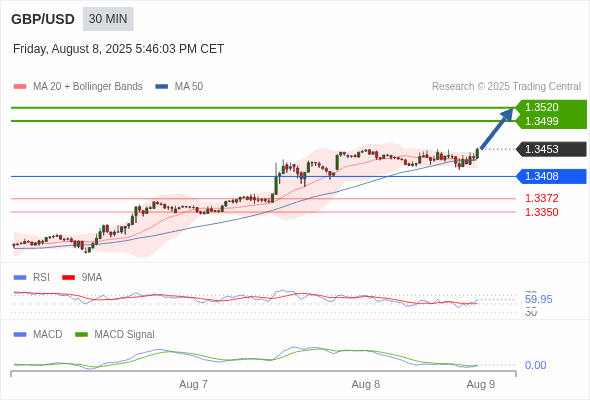Select the red 1.3372 support label
Screen dimensions: 590x400
541,198
